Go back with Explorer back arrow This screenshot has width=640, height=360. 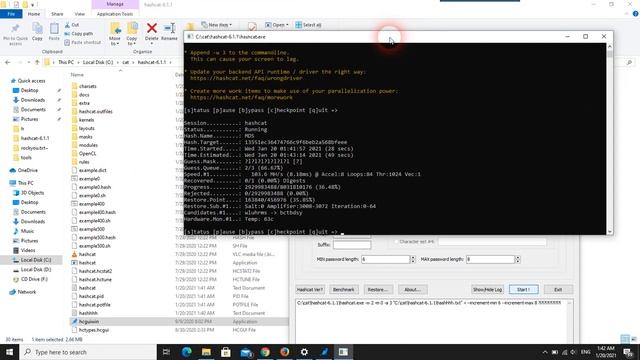click(x=8, y=62)
